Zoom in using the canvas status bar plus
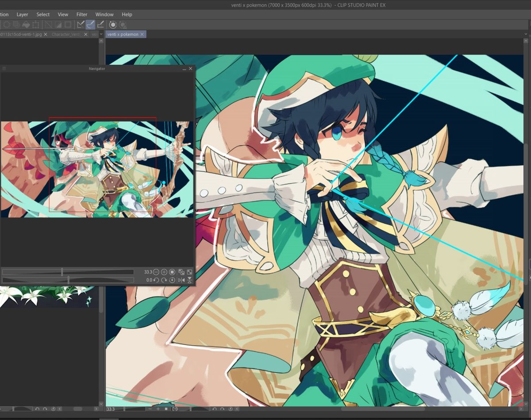 (x=158, y=409)
